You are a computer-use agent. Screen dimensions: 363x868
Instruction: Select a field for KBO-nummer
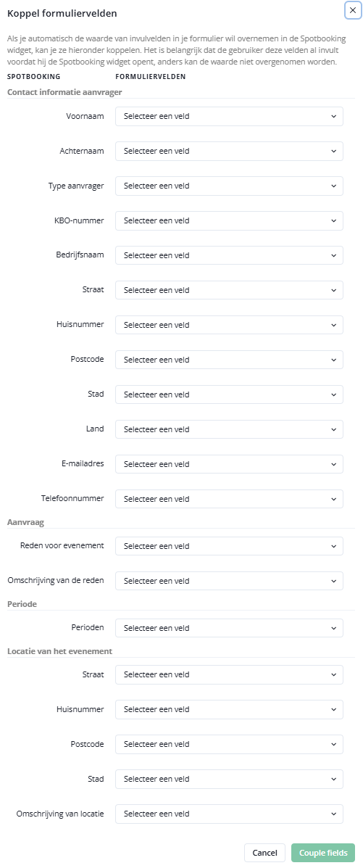[x=229, y=221]
